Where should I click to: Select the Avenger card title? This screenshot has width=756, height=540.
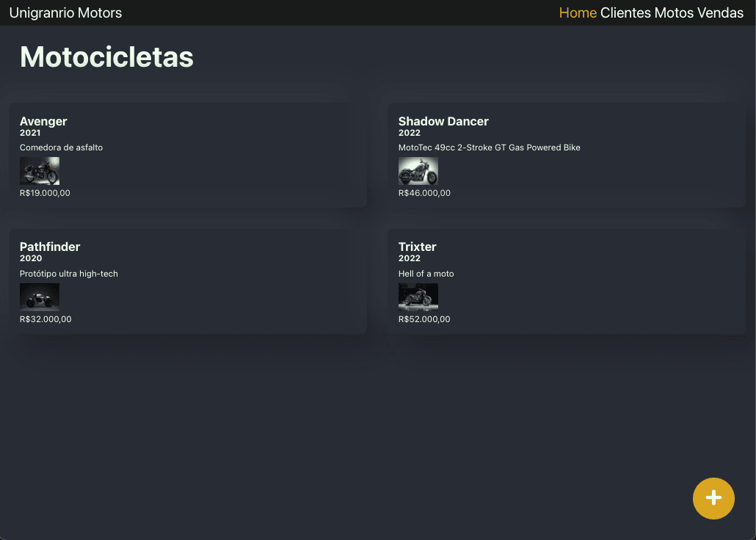(x=43, y=121)
